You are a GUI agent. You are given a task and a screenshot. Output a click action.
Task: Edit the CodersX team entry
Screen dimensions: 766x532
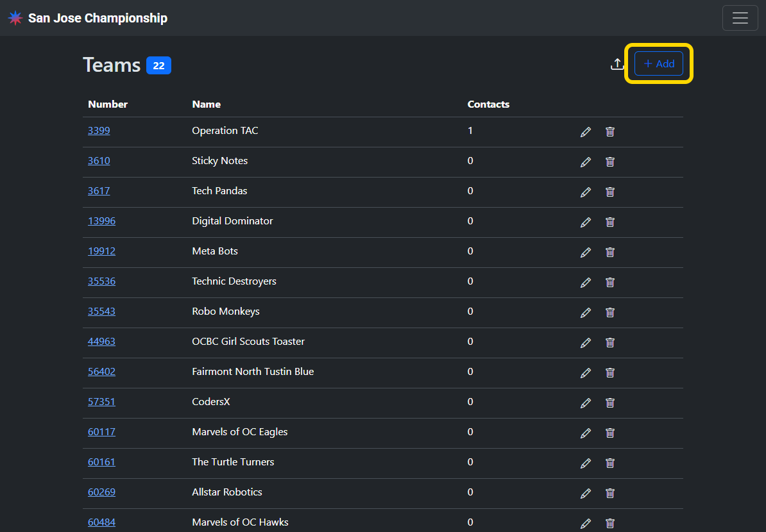point(585,403)
